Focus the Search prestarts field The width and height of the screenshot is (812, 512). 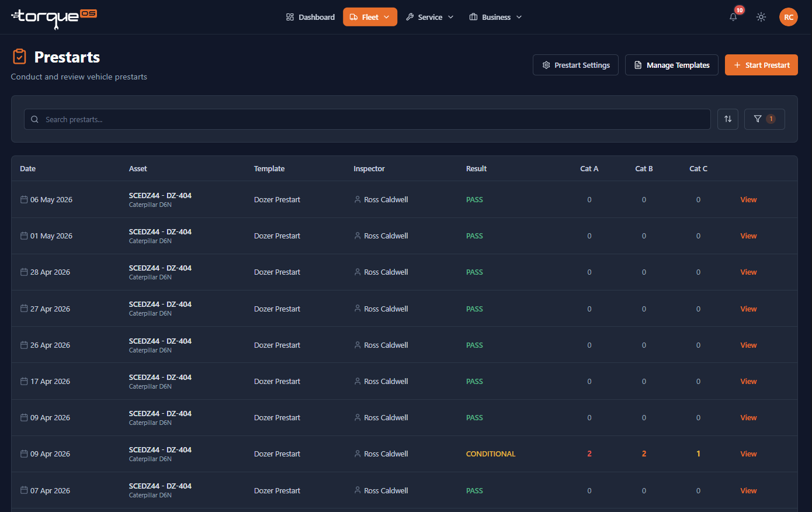(367, 119)
